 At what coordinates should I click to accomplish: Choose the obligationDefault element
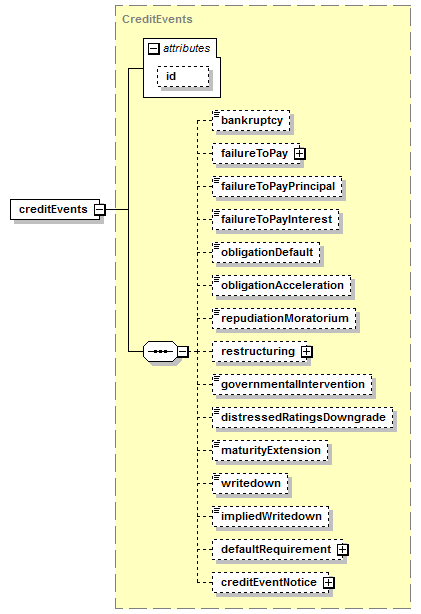click(x=266, y=252)
